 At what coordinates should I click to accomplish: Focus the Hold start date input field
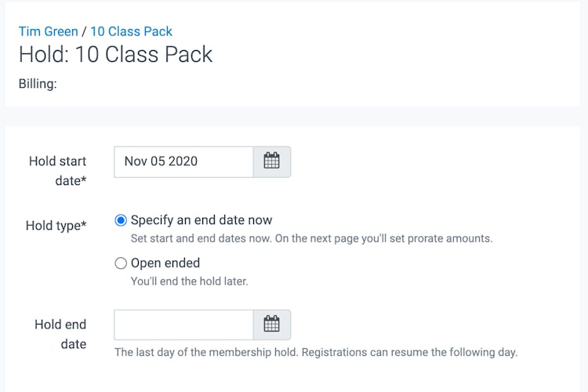point(183,162)
